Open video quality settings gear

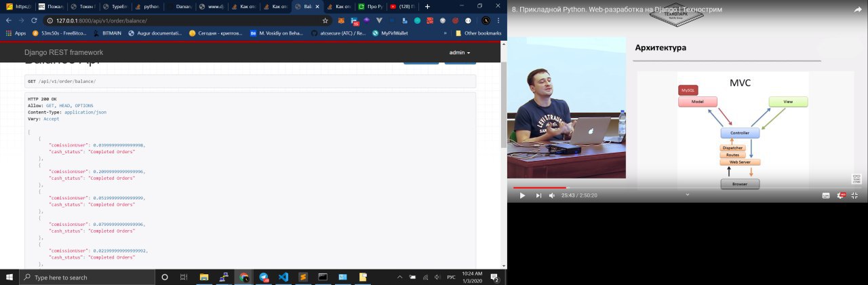(842, 195)
